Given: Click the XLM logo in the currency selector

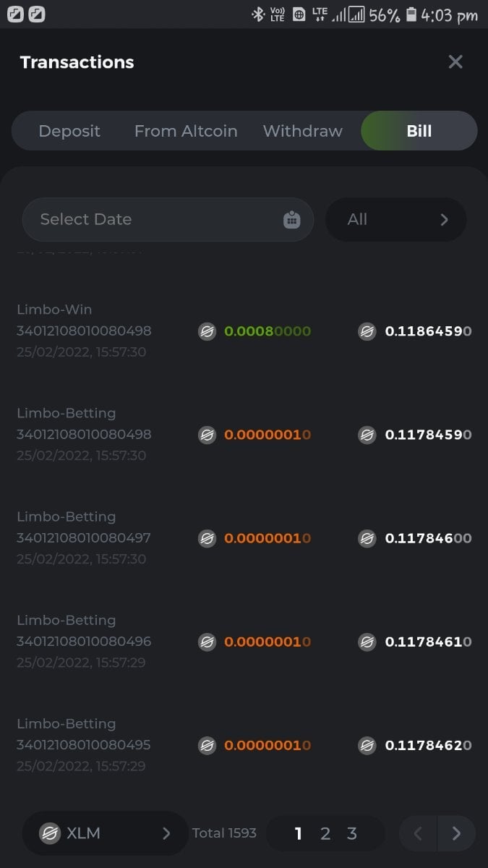Looking at the screenshot, I should click(50, 833).
